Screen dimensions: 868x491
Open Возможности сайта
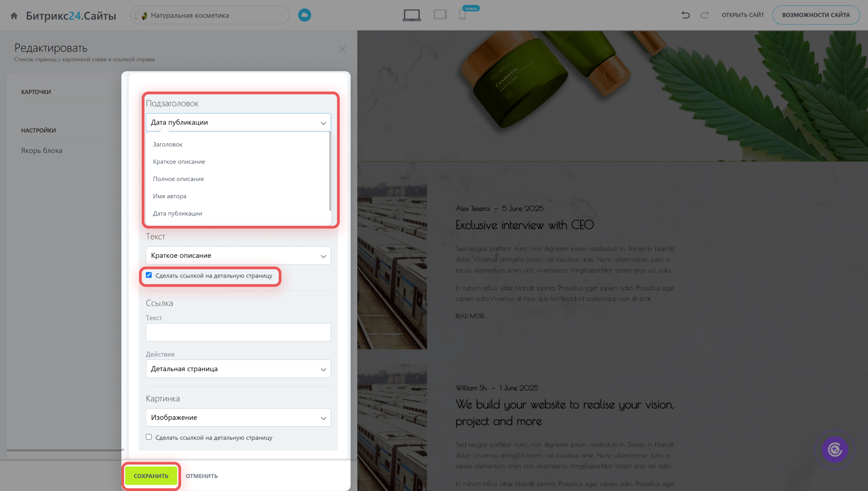(816, 15)
